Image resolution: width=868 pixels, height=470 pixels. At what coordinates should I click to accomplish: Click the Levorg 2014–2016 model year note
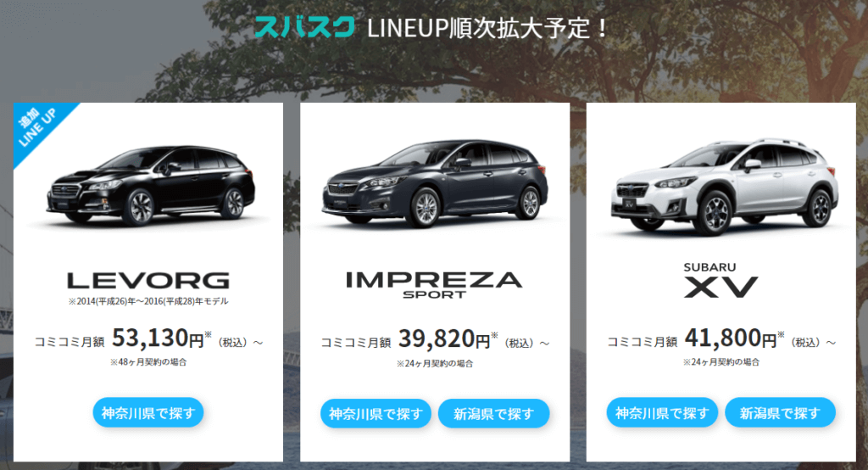pyautogui.click(x=148, y=301)
